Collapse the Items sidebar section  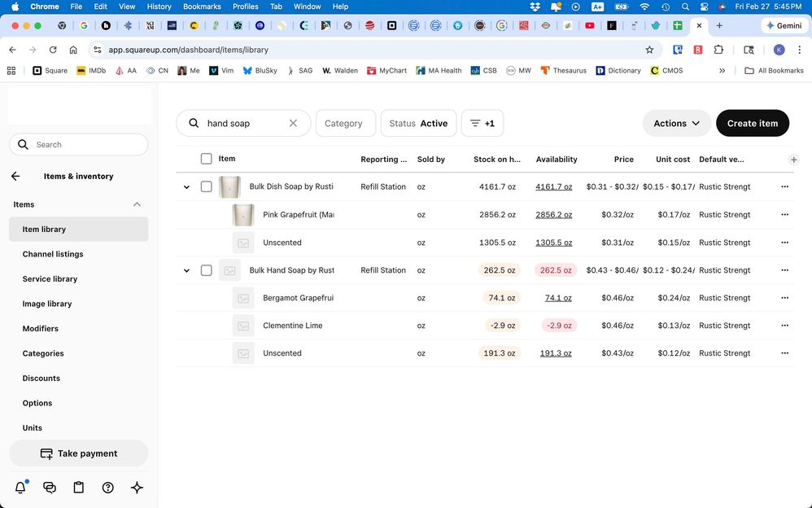[x=137, y=204]
